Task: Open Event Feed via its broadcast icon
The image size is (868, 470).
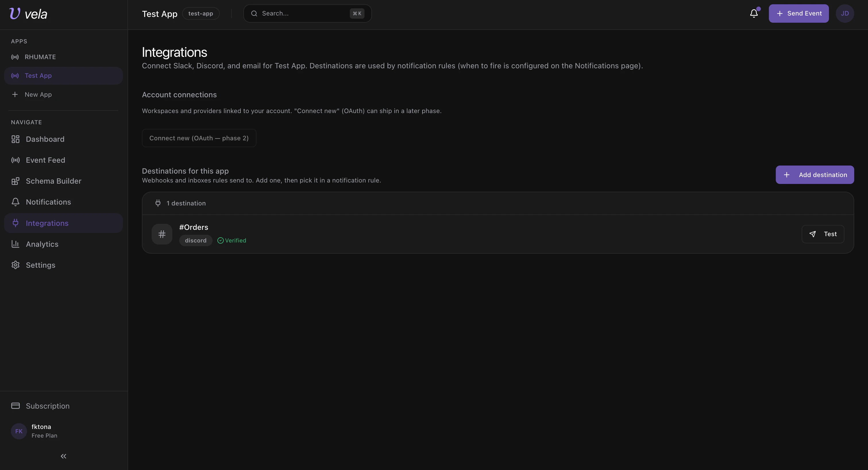Action: click(15, 160)
